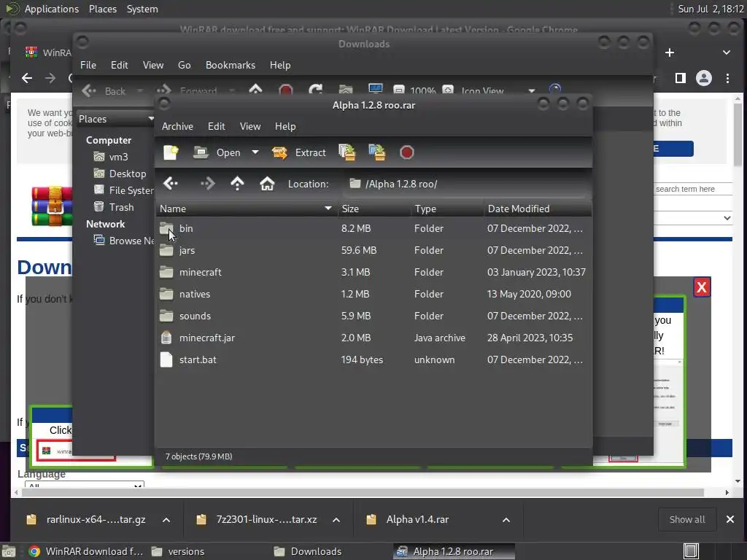Toggle the Chrome side panel icon

(681, 78)
